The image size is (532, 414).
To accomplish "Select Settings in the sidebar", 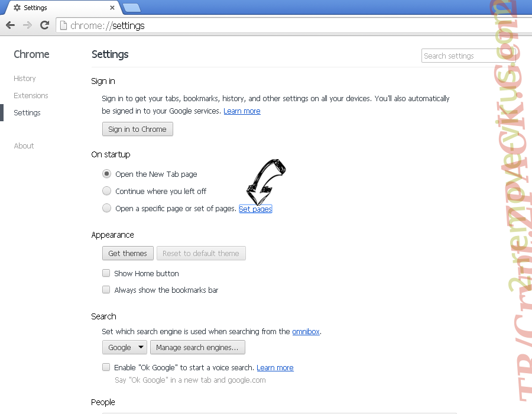I will [27, 112].
